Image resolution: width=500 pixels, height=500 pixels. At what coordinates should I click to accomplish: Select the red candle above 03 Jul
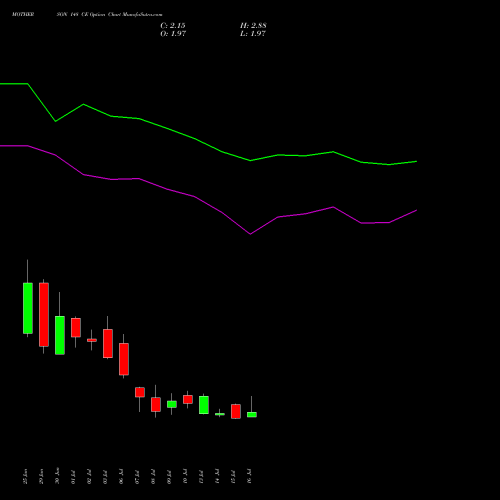[108, 343]
